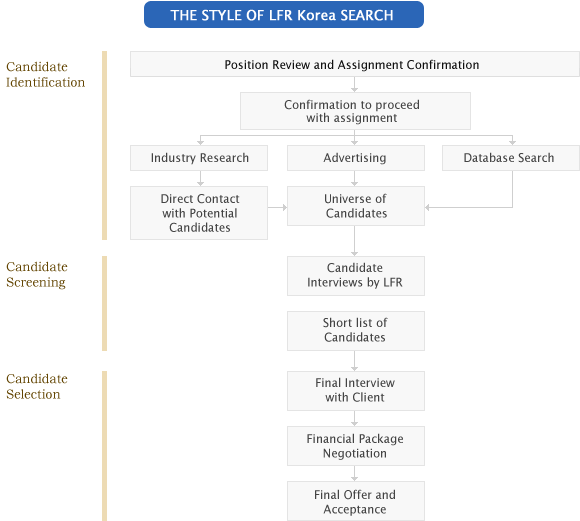Click the blue LFR Korea SEARCH title banner
Screen dimensions: 580x521
click(284, 15)
